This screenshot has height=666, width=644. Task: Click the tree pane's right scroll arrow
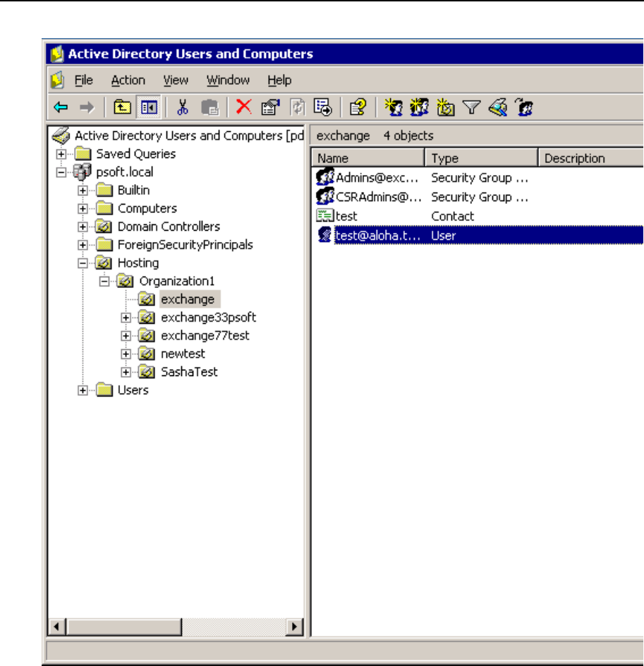tap(295, 626)
